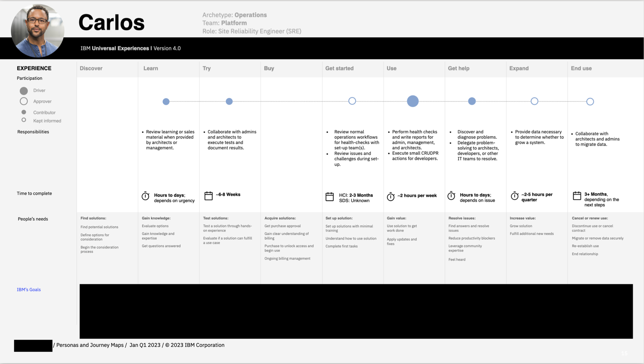The width and height of the screenshot is (644, 364).
Task: Click the stopwatch icon beside ~2-5 hours per quarter
Action: (515, 196)
